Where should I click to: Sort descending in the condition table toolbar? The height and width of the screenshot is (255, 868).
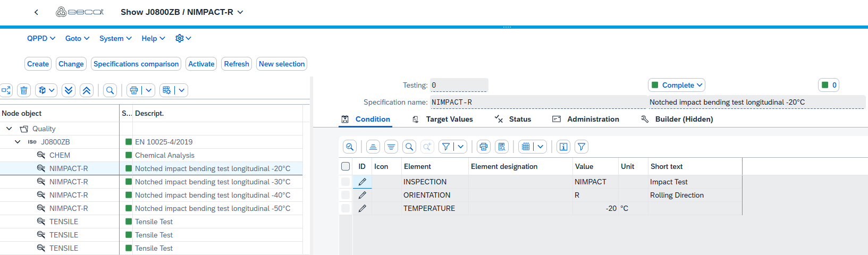(x=391, y=147)
